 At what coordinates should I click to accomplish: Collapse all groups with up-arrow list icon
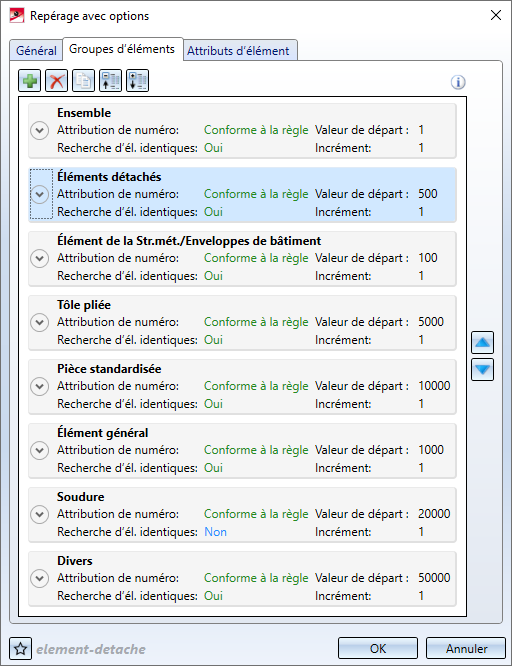[x=110, y=81]
